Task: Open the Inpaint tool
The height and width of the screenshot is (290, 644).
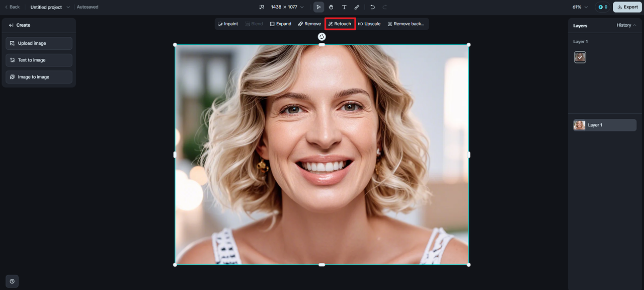Action: 228,24
